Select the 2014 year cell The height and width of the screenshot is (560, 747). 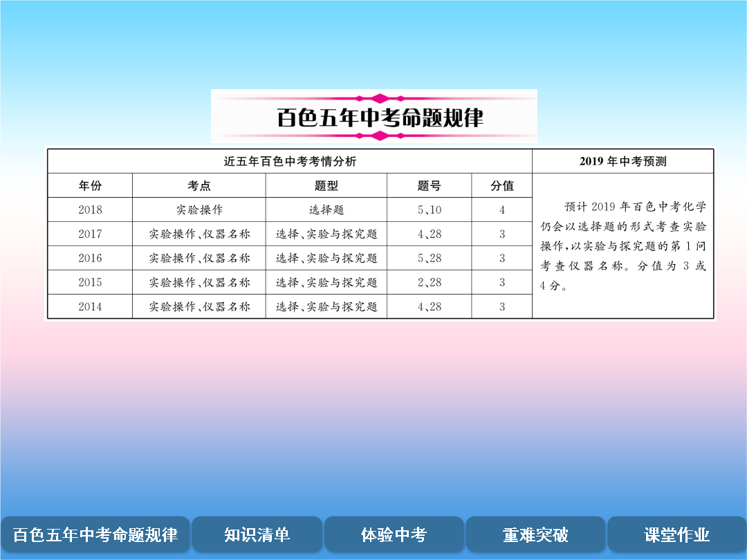click(90, 307)
